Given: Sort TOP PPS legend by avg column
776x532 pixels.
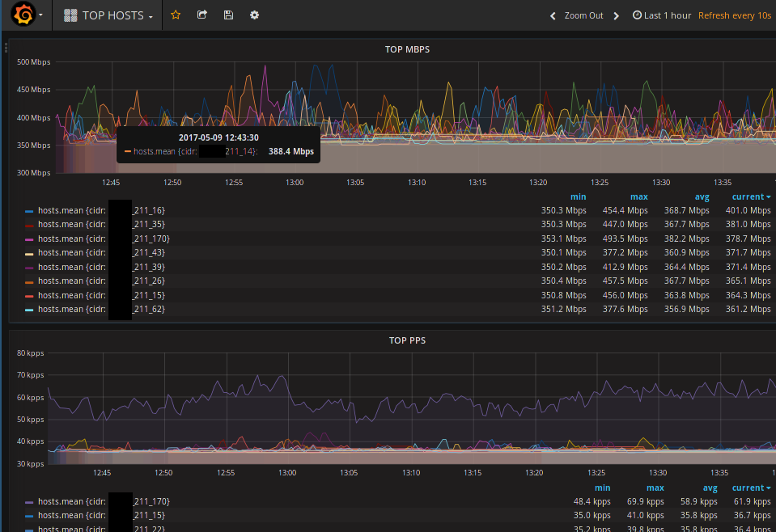Looking at the screenshot, I should click(710, 488).
